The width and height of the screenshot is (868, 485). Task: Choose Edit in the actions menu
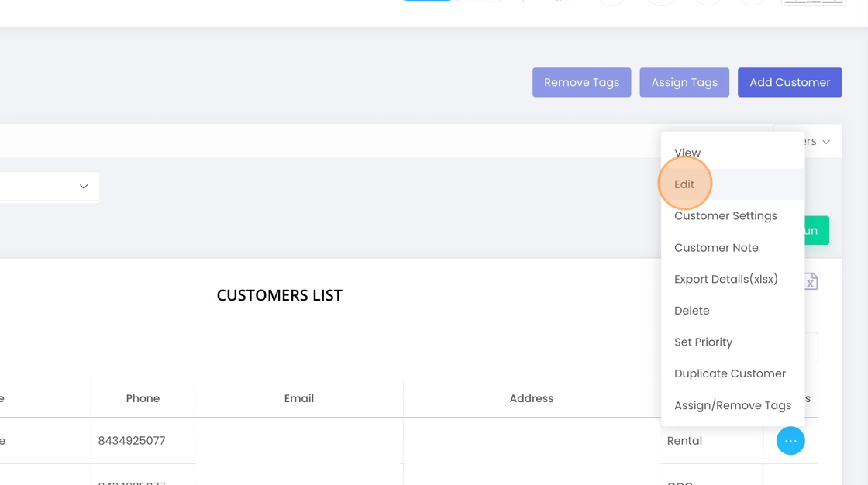684,184
